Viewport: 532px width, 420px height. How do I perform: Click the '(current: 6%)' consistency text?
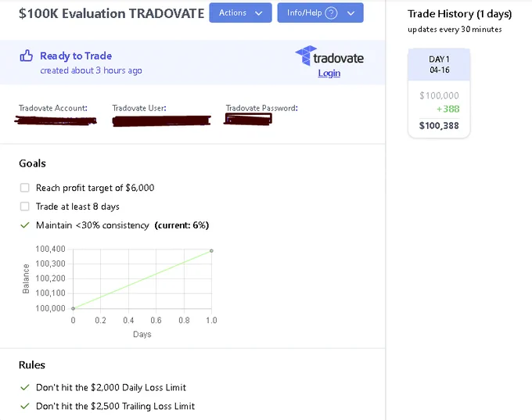click(x=182, y=225)
